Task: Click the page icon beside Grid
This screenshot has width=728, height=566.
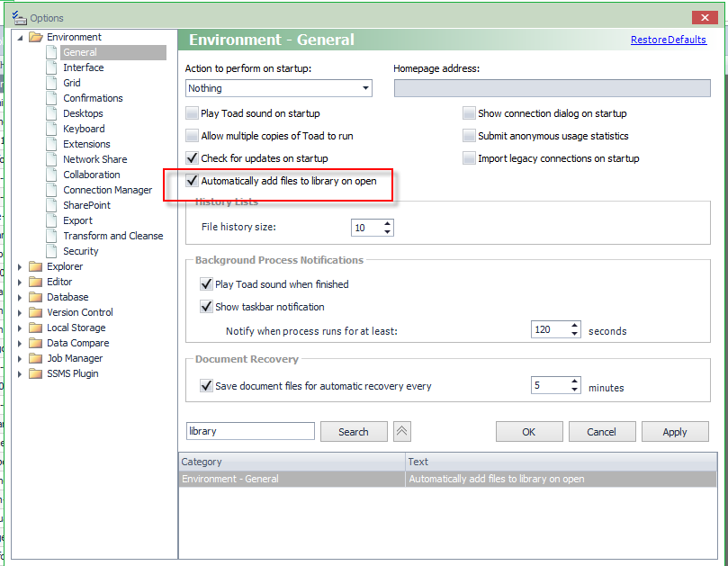Action: [51, 83]
